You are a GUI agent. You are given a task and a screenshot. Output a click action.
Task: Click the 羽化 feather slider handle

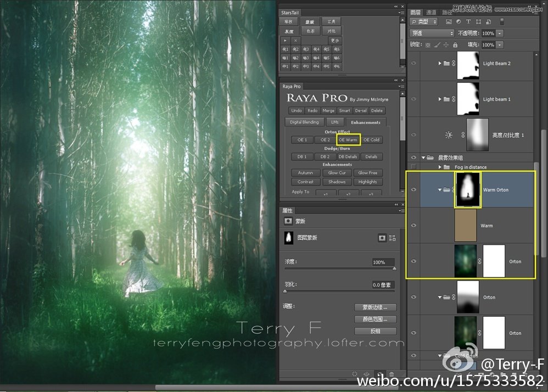(285, 291)
